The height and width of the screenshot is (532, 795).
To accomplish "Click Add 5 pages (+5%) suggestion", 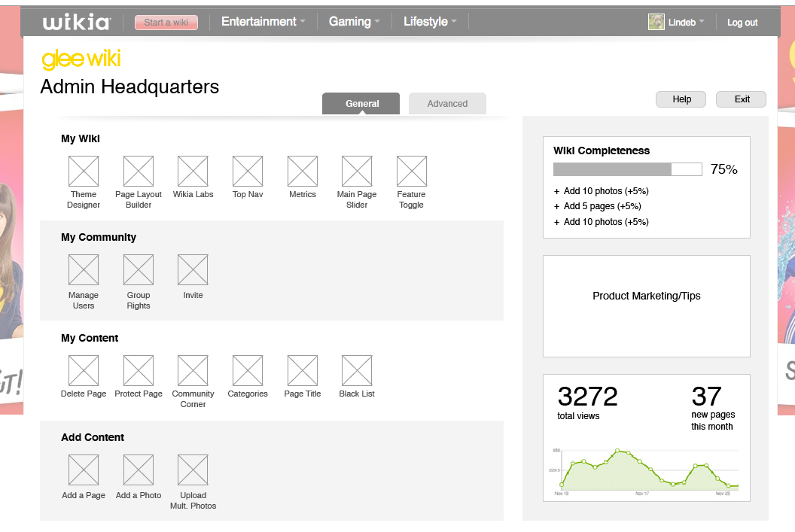I will (597, 206).
